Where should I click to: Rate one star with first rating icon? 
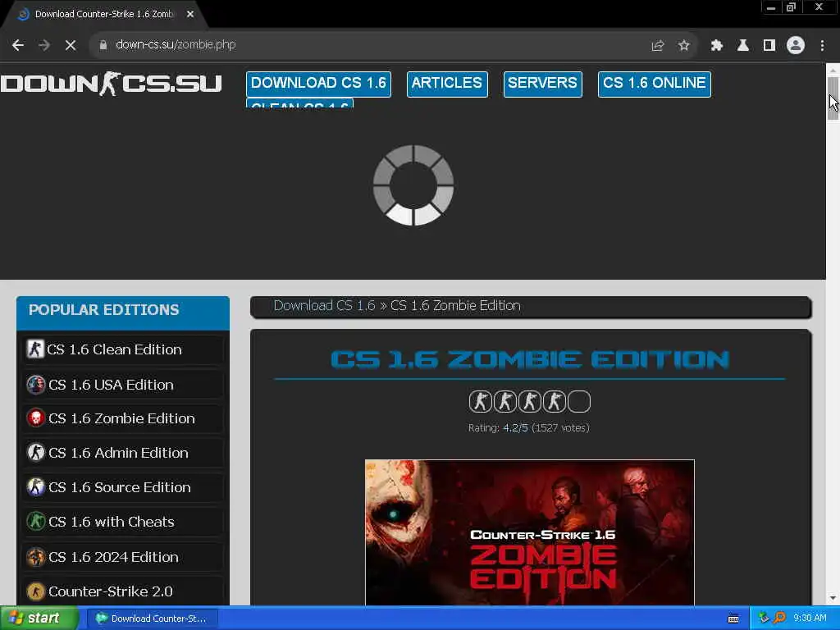pyautogui.click(x=480, y=402)
